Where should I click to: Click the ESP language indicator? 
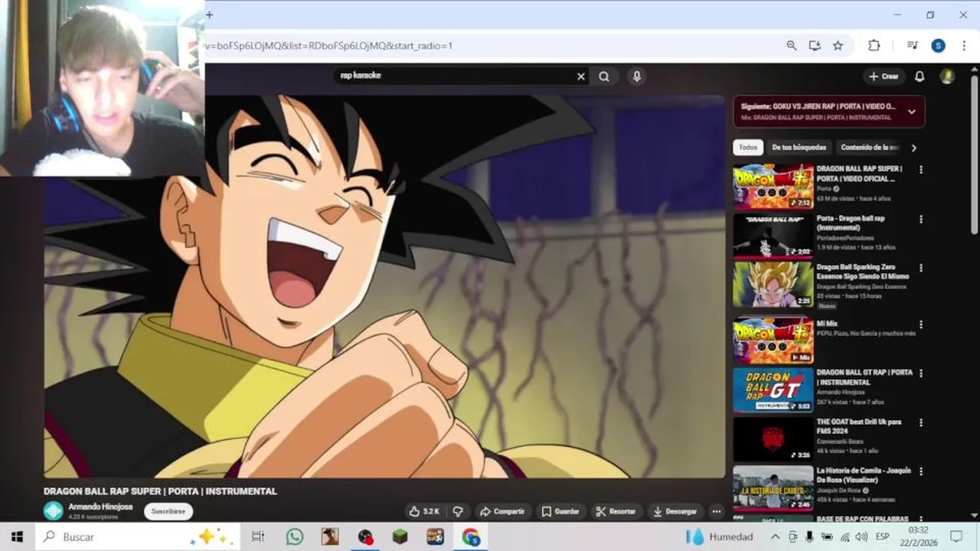[x=882, y=536]
